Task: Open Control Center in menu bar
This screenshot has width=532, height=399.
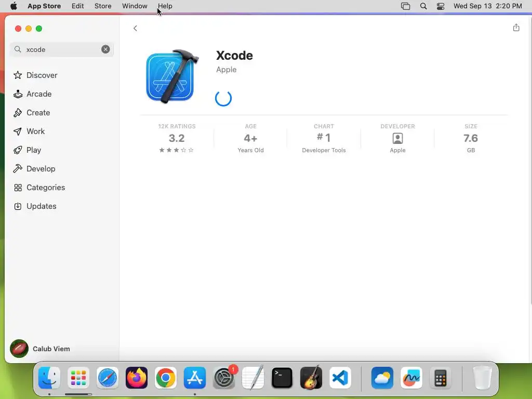Action: tap(441, 6)
